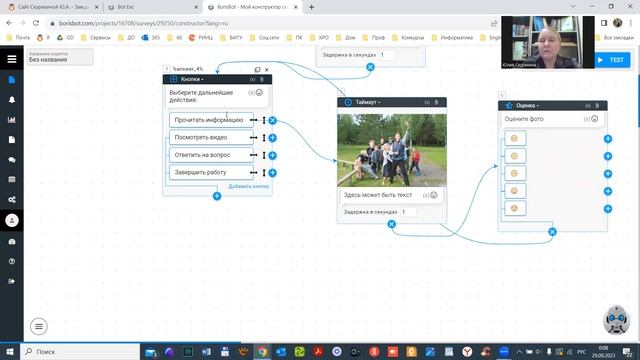The image size is (640, 360).
Task: Open the emoji picker for 'Оцените фото' text
Action: point(595,119)
